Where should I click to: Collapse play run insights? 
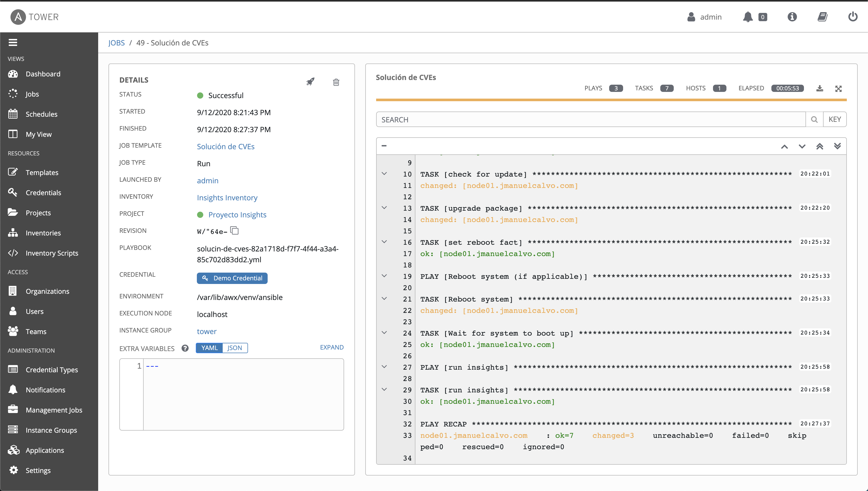coord(384,367)
